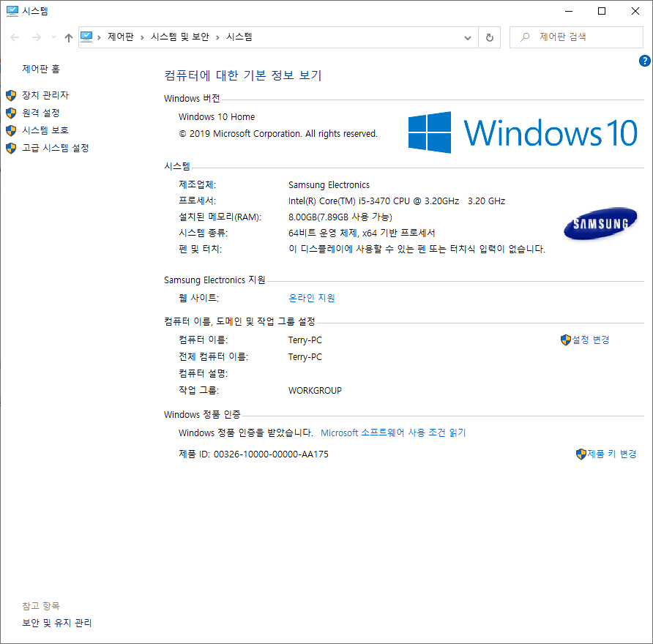Maximize the 시스템 window

pyautogui.click(x=602, y=11)
